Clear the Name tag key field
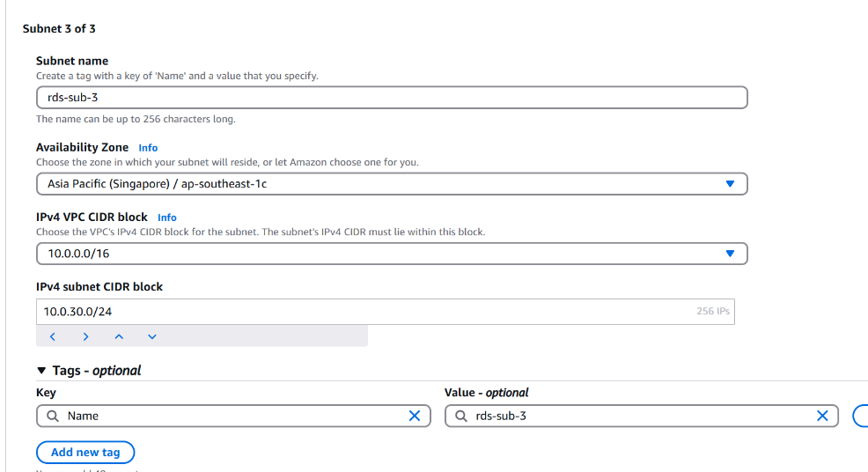The width and height of the screenshot is (868, 472). click(414, 416)
